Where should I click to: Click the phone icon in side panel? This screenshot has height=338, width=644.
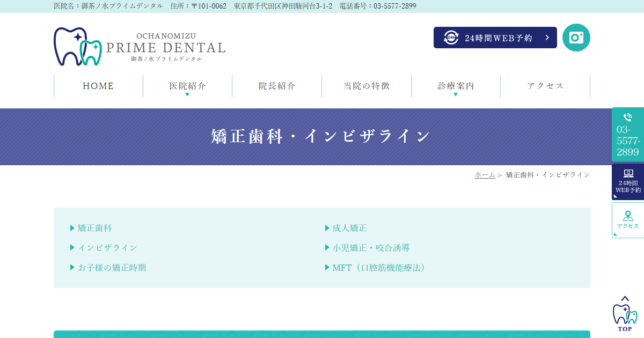[x=627, y=117]
